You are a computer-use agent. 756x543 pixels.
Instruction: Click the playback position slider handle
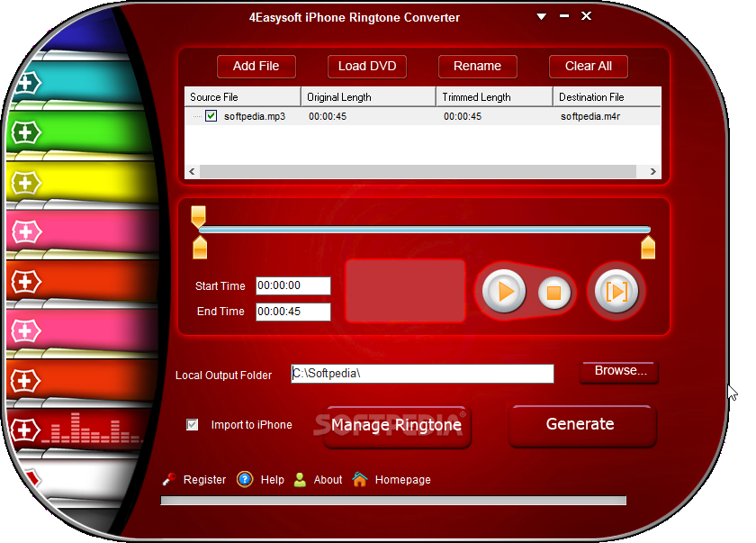pyautogui.click(x=198, y=216)
